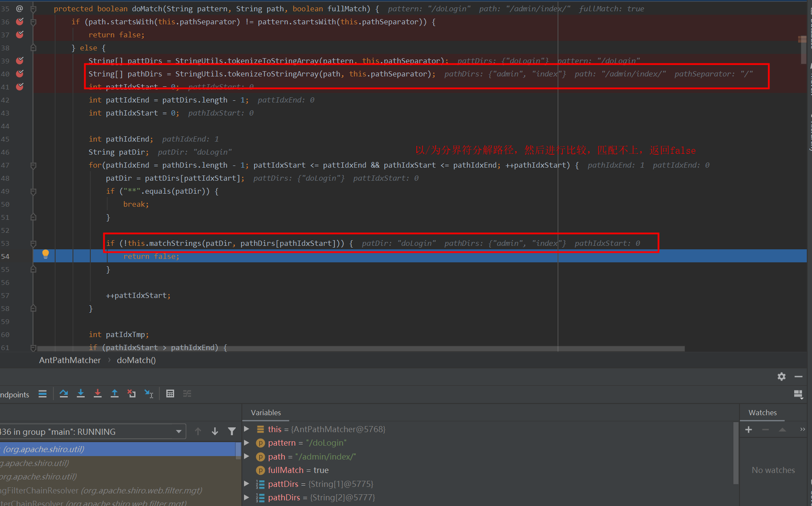Click the remove watch minus icon

(766, 430)
